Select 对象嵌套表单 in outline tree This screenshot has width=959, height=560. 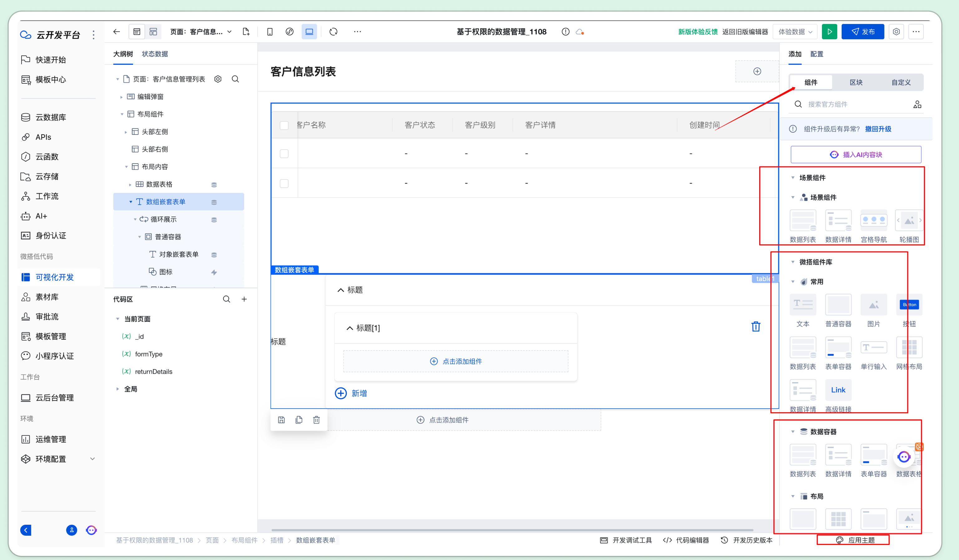[x=179, y=254]
